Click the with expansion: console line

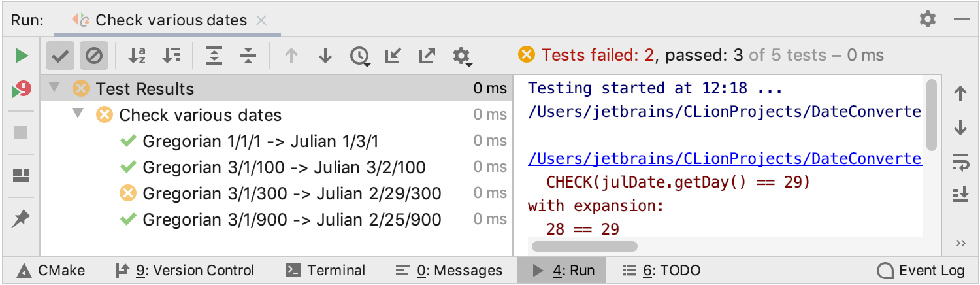point(596,206)
